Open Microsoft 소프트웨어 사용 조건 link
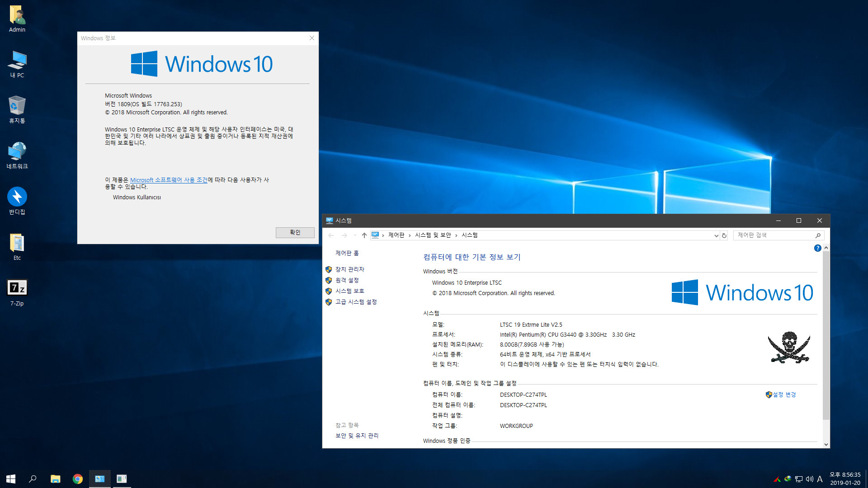 169,180
